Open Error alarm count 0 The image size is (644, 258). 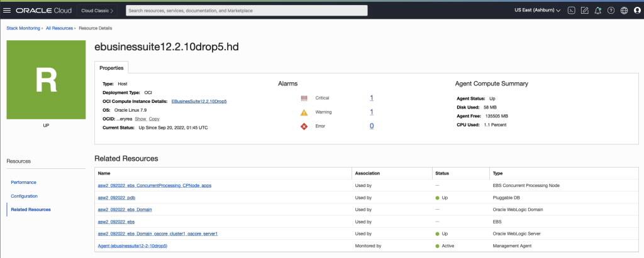[372, 126]
